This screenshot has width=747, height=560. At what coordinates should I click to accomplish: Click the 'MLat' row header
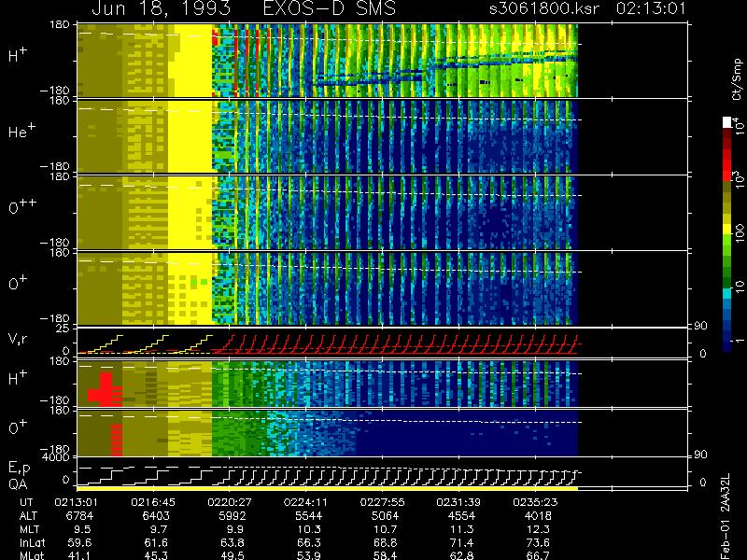click(x=32, y=555)
